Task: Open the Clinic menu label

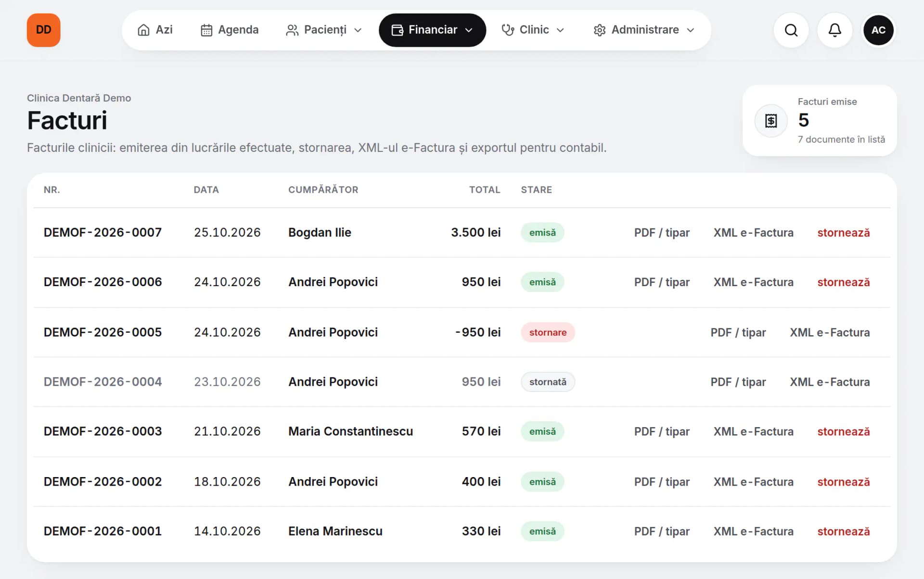Action: (534, 30)
